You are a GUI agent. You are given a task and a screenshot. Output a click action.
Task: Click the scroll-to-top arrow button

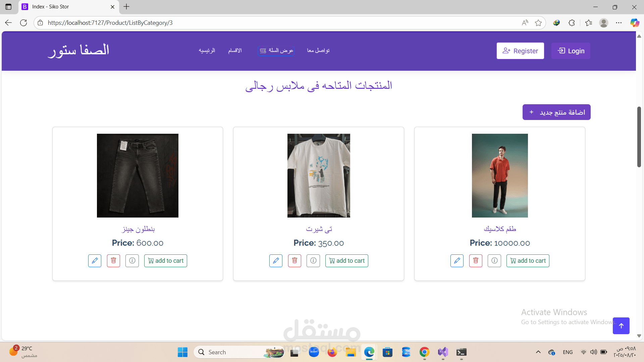[621, 326]
